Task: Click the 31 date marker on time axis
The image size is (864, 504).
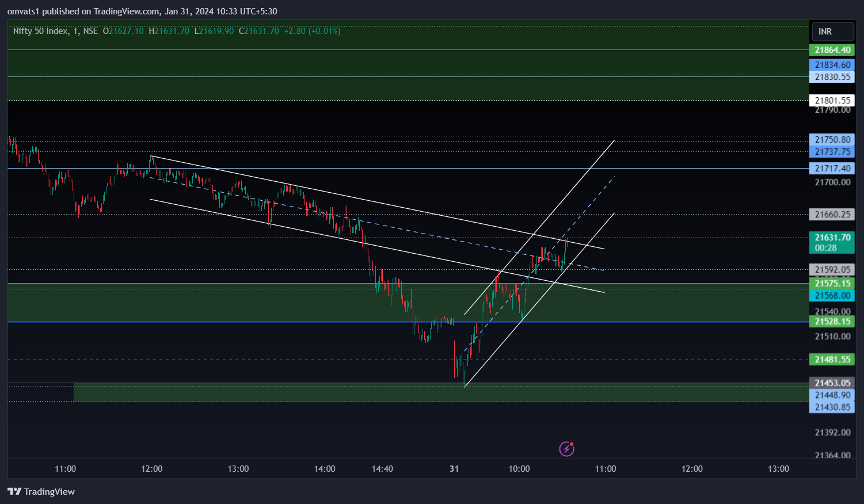Action: 454,469
